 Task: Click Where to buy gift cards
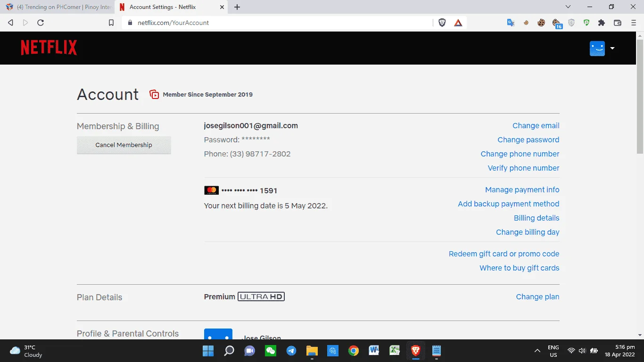(x=519, y=268)
